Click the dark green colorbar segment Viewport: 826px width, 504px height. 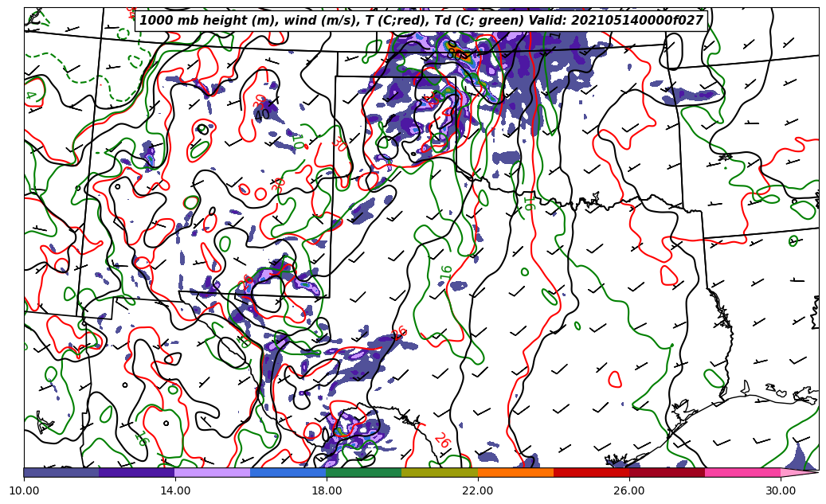click(363, 472)
